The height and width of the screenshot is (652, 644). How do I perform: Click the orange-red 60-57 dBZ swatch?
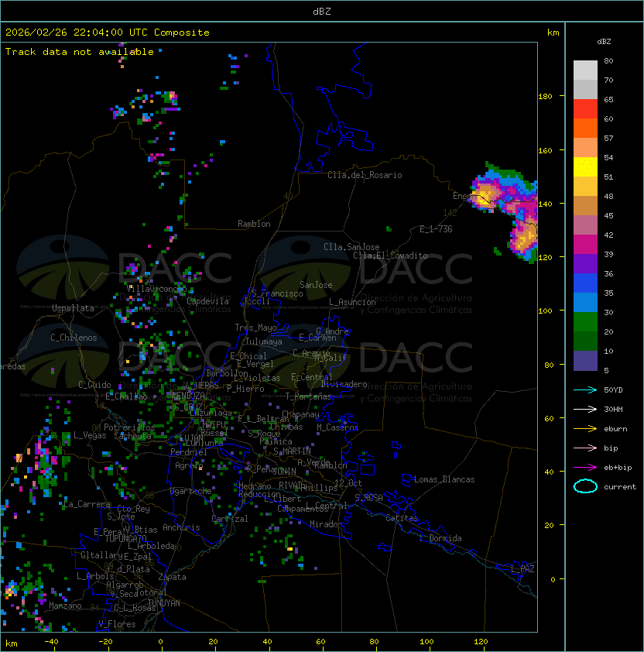(585, 128)
